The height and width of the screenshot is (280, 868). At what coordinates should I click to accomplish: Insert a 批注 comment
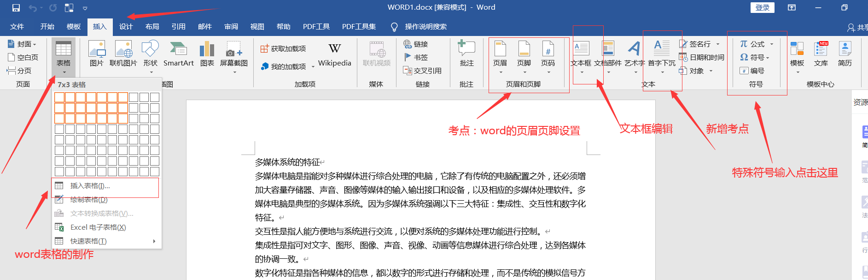(466, 54)
